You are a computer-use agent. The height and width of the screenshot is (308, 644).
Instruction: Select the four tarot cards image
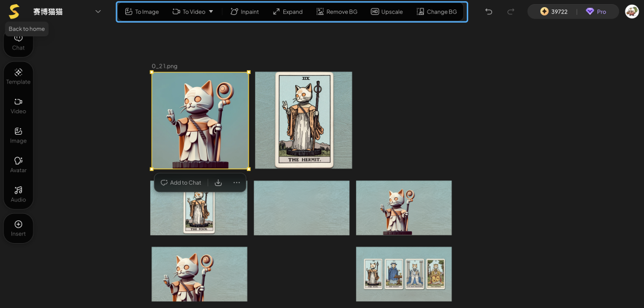coord(404,274)
